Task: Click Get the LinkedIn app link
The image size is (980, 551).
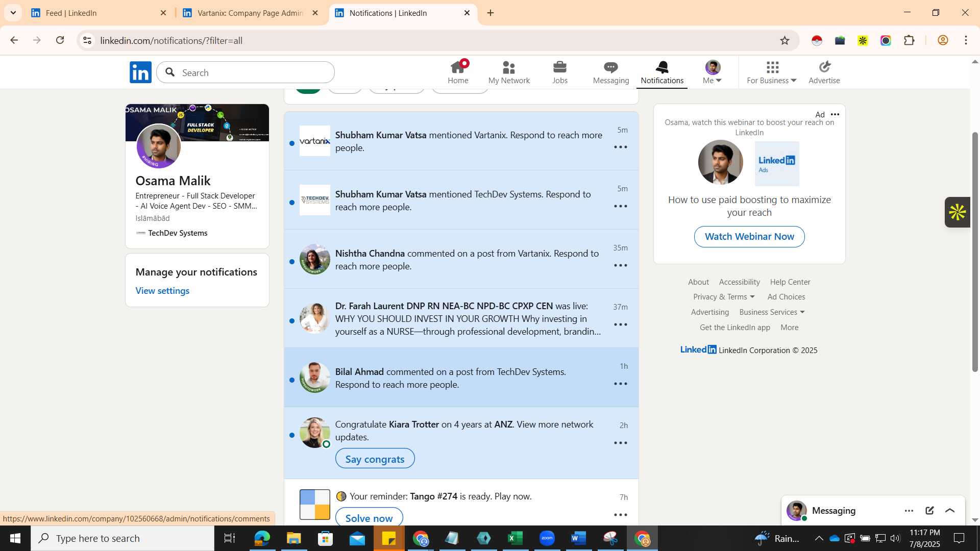Action: (735, 328)
